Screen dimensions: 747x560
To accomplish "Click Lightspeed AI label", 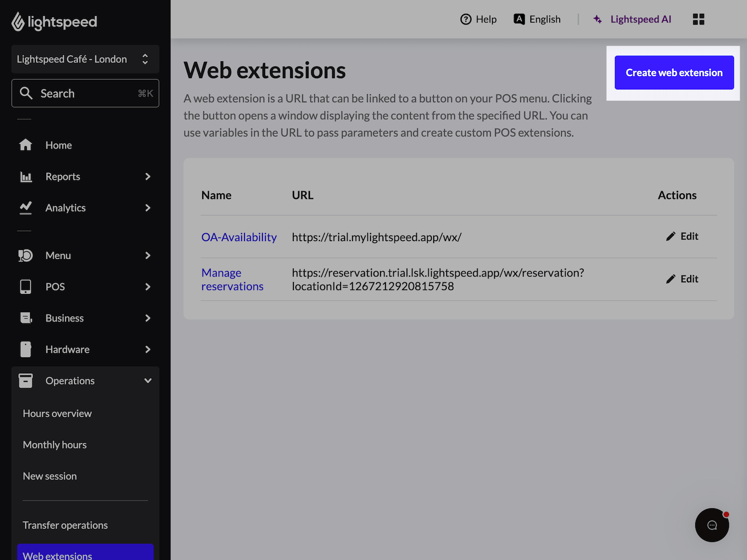I will (x=641, y=19).
